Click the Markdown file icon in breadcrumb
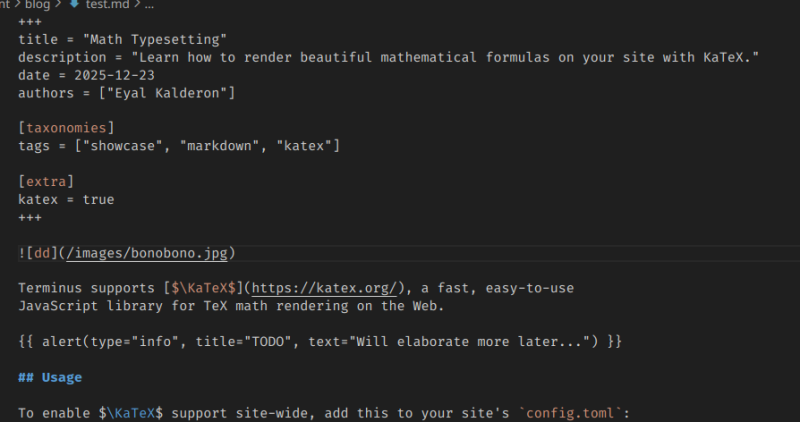The width and height of the screenshot is (800, 422). (x=72, y=5)
